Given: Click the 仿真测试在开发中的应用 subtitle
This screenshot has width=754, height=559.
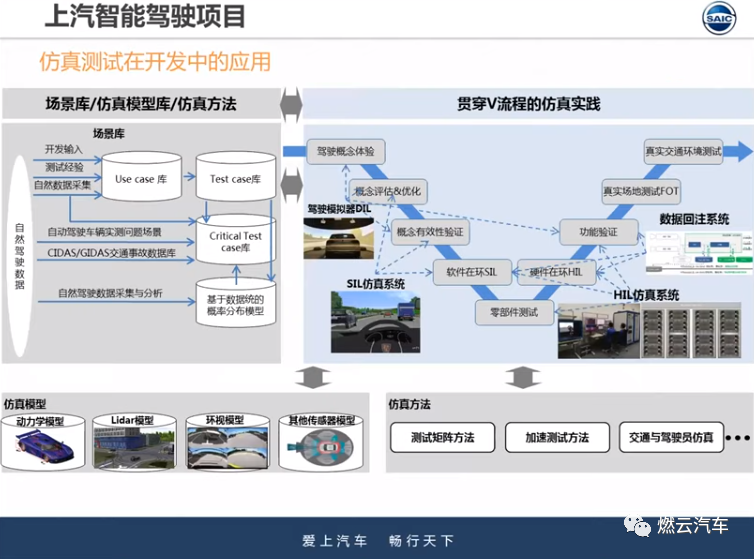Looking at the screenshot, I should [x=155, y=62].
